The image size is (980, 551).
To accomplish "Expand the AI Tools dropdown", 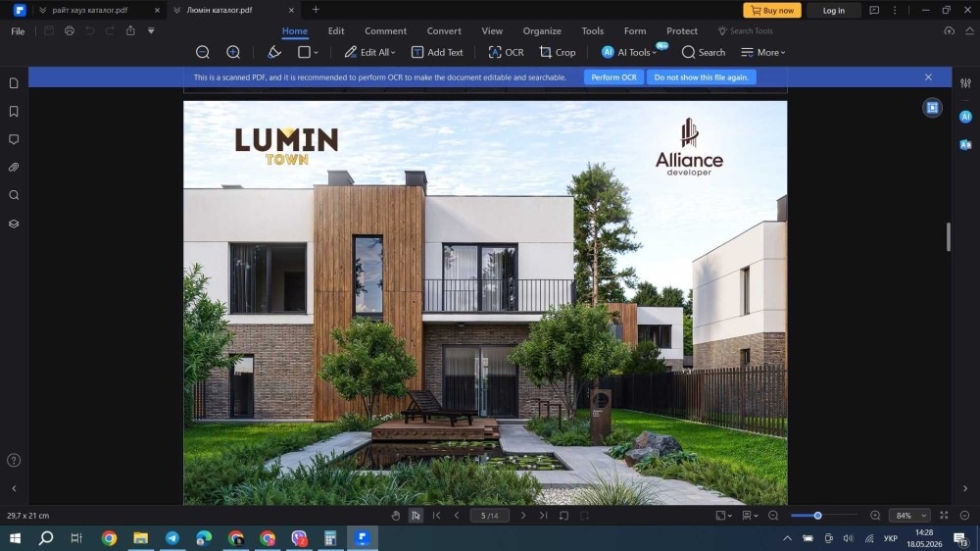I will (629, 53).
